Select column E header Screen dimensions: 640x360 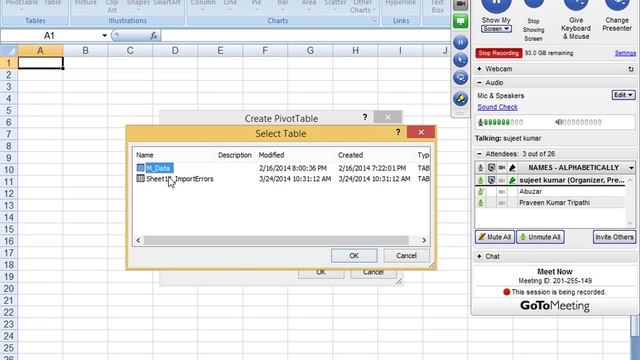(x=220, y=51)
